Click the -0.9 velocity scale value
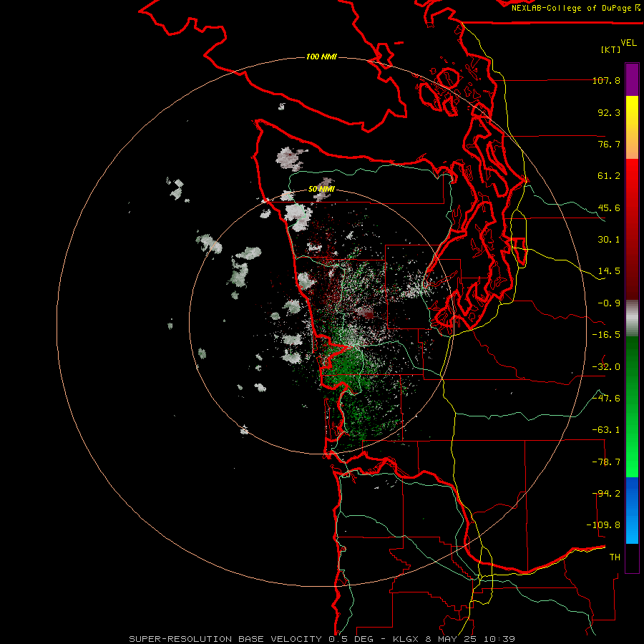The width and height of the screenshot is (644, 644). point(609,303)
